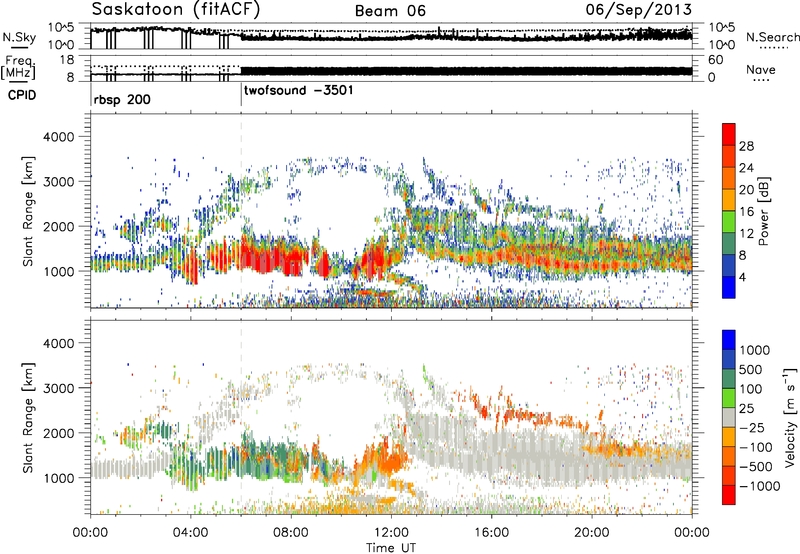Click the '3000' tick of the power panel

(x=58, y=182)
